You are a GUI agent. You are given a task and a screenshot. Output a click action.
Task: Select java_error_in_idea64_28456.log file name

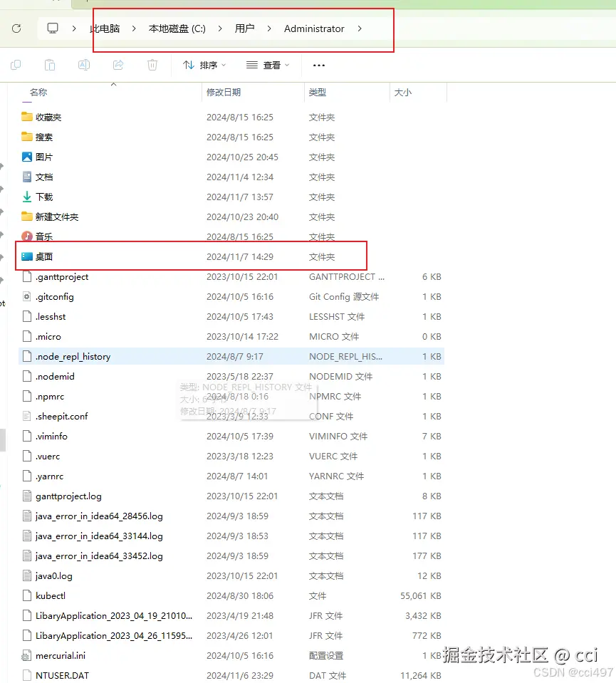tap(99, 516)
